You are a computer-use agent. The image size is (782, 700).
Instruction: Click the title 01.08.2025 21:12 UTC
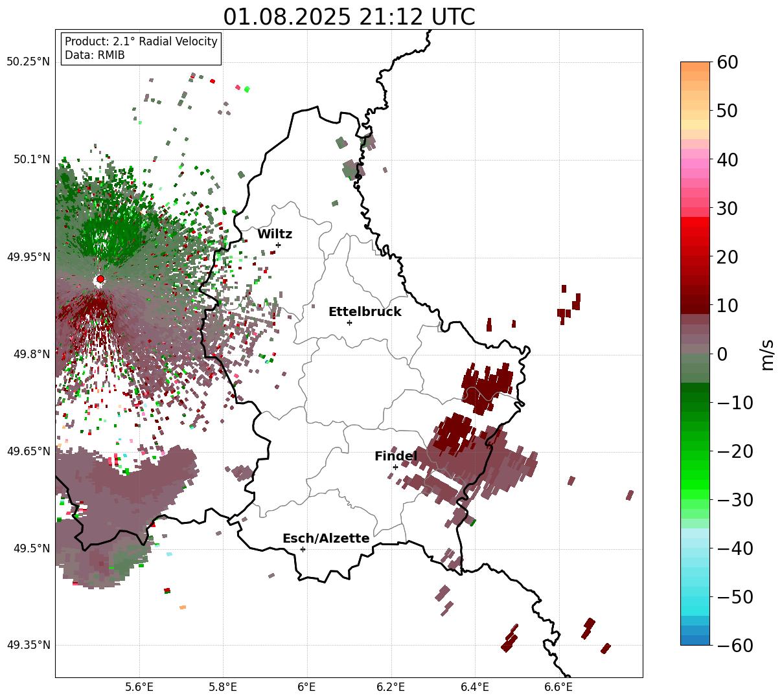pyautogui.click(x=349, y=16)
